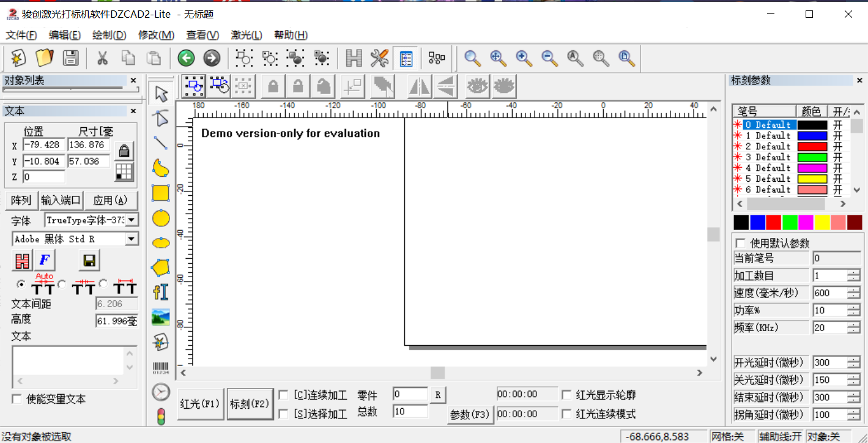868x443 pixels.
Task: Click horizontal mirror icon
Action: 419,87
